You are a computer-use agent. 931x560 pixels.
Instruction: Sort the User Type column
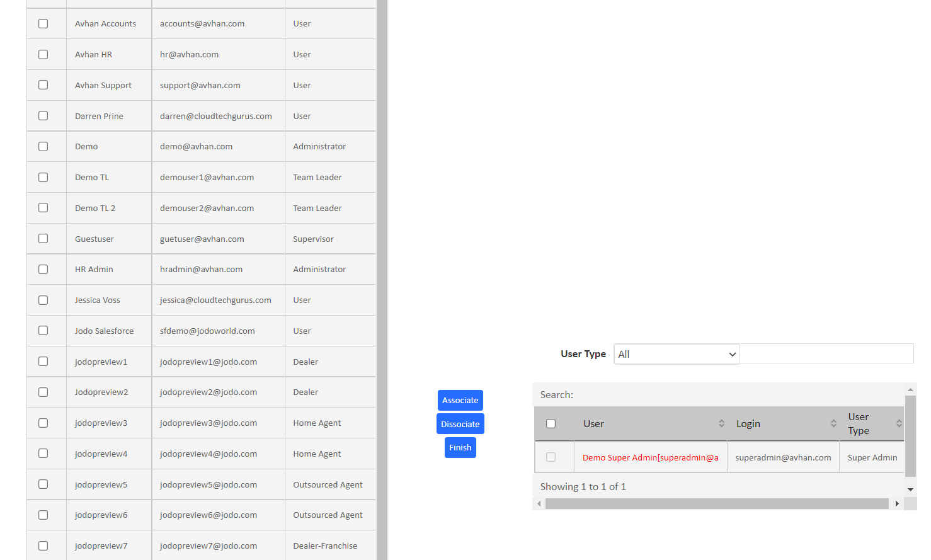click(897, 423)
